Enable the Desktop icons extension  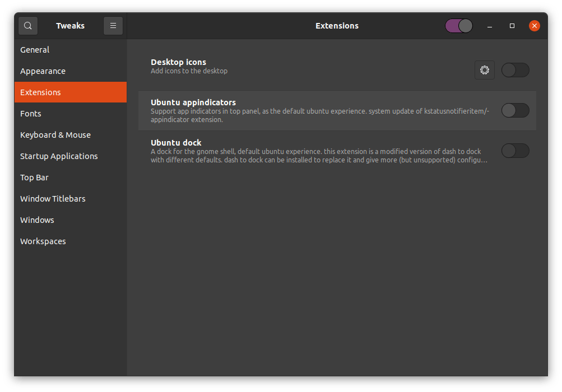tap(515, 70)
